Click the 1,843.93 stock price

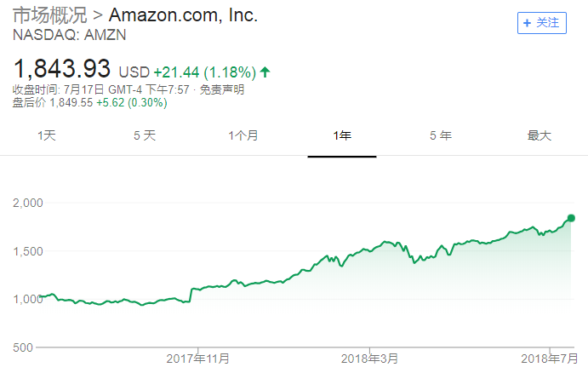62,67
